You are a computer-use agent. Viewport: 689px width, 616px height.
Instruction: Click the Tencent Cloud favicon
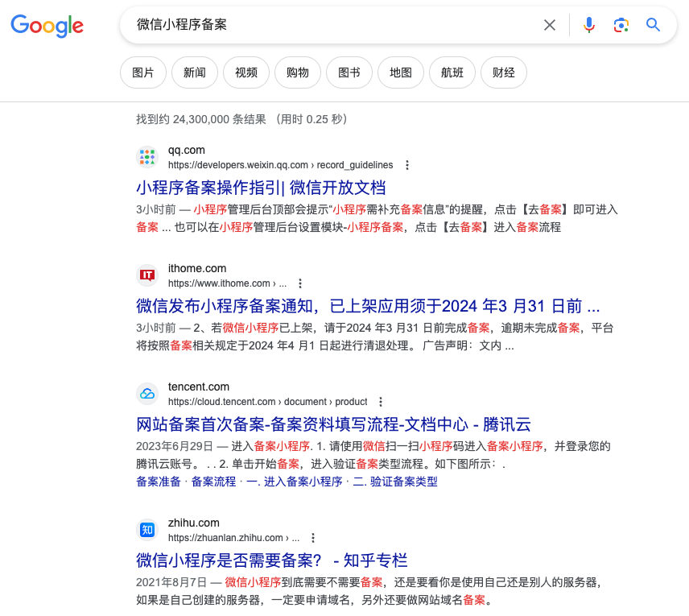147,394
